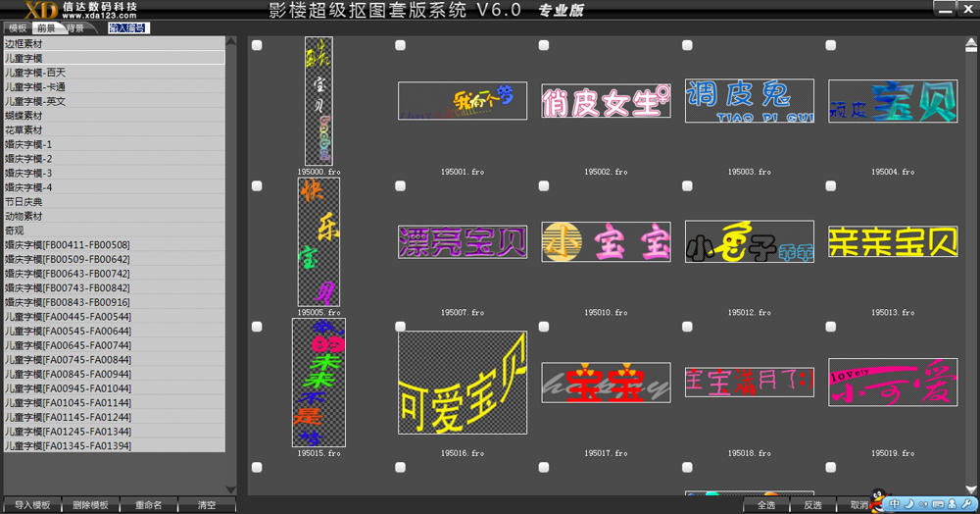This screenshot has width=980, height=514.
Task: Tick the checkbox for 195005.fro
Action: pos(257,185)
